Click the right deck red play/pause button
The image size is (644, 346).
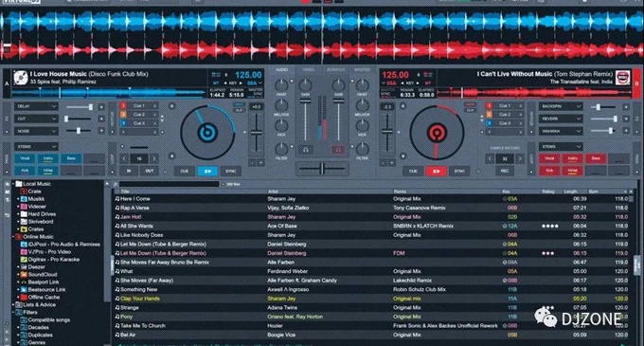pos(436,171)
